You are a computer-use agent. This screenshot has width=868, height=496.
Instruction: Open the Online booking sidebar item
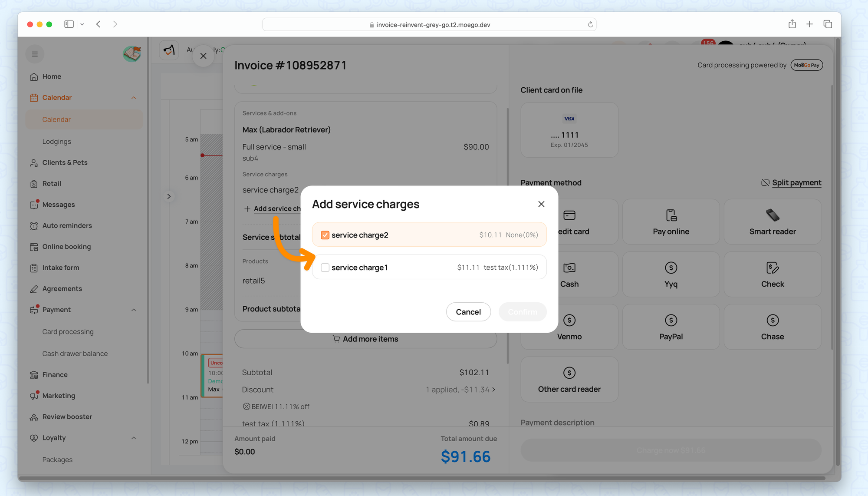(x=66, y=247)
